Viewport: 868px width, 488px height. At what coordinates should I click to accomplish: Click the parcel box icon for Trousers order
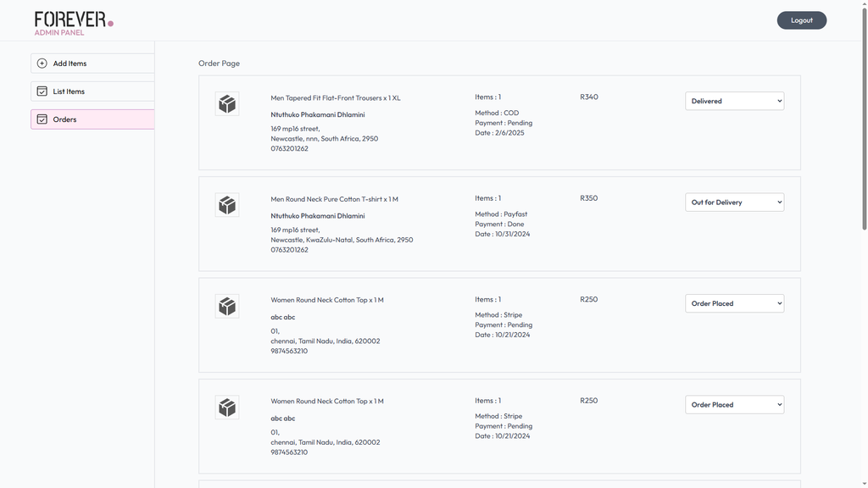point(227,104)
